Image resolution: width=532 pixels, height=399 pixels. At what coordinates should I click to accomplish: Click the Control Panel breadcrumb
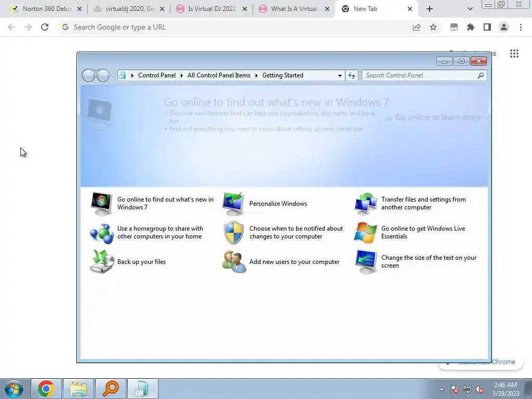coord(157,75)
